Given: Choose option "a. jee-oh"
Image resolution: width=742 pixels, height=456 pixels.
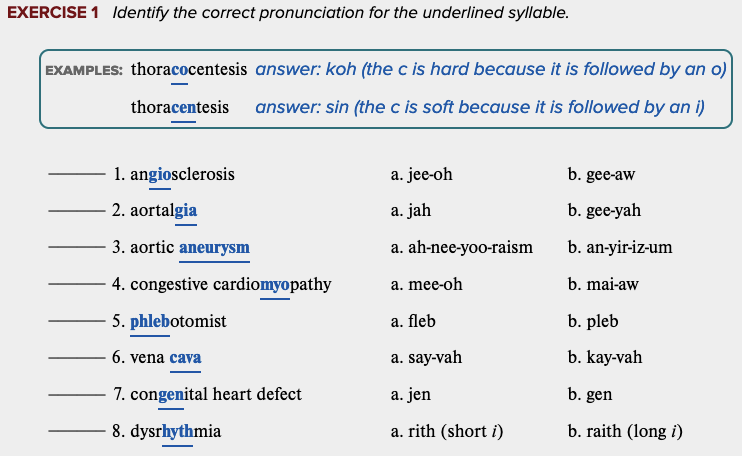Looking at the screenshot, I should [x=422, y=175].
